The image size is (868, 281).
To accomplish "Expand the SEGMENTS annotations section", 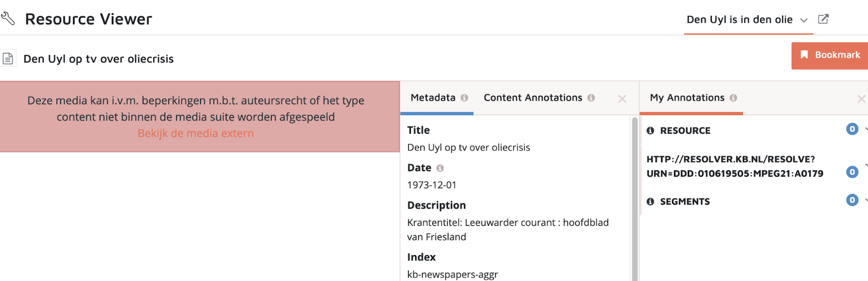I will pos(866,200).
